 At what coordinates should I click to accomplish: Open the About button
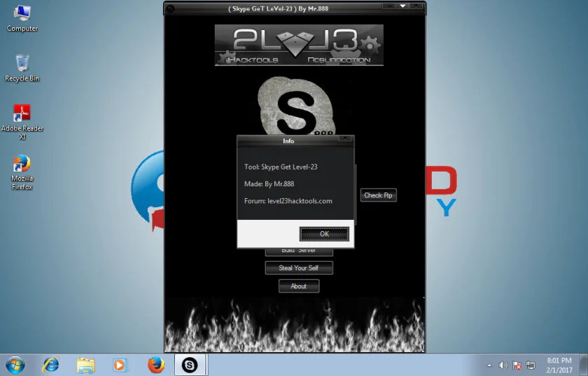(x=299, y=286)
